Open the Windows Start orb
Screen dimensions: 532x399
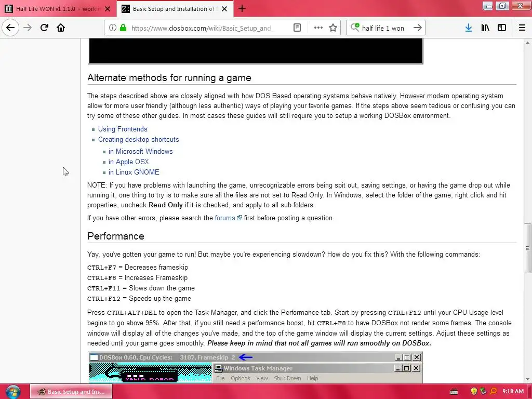(13, 392)
